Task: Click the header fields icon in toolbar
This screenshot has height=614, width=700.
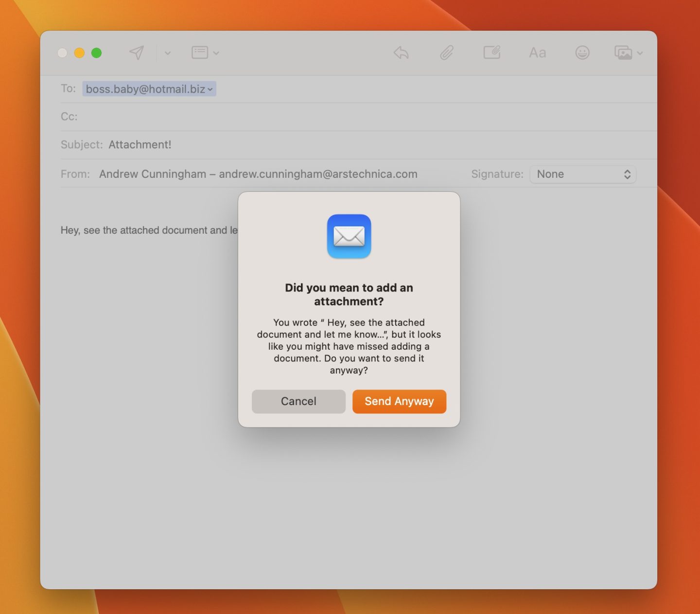Action: point(199,52)
